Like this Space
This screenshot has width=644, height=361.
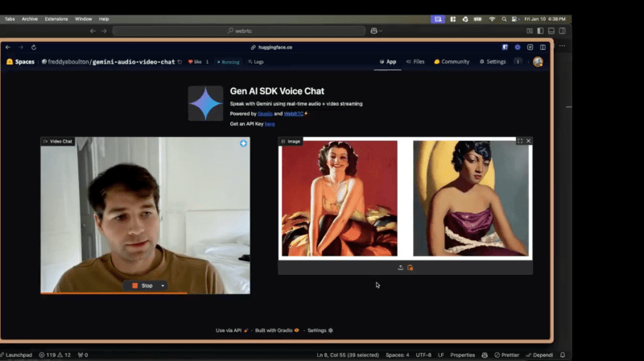point(195,62)
